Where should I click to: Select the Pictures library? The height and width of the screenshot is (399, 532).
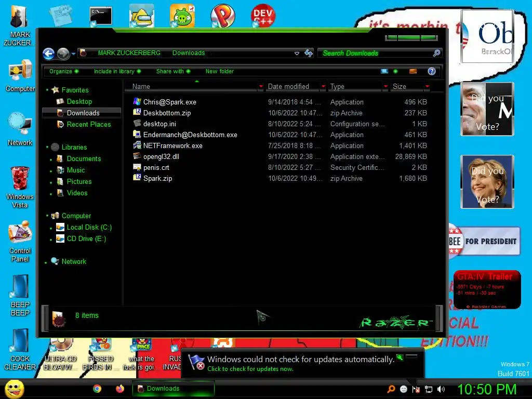79,181
